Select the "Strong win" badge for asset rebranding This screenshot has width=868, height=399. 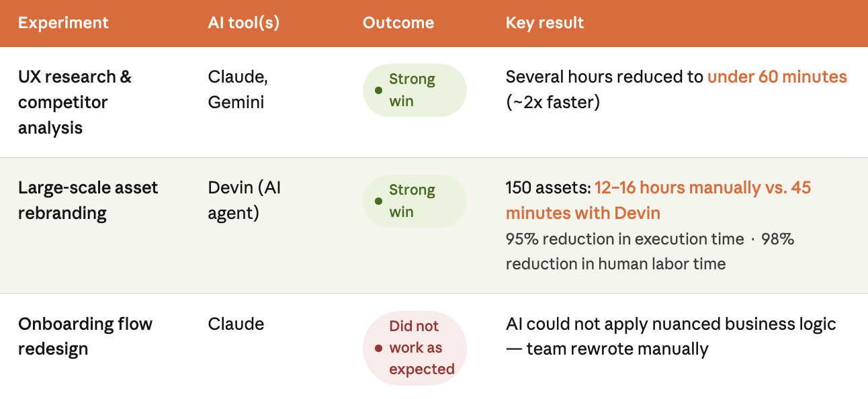(x=414, y=201)
